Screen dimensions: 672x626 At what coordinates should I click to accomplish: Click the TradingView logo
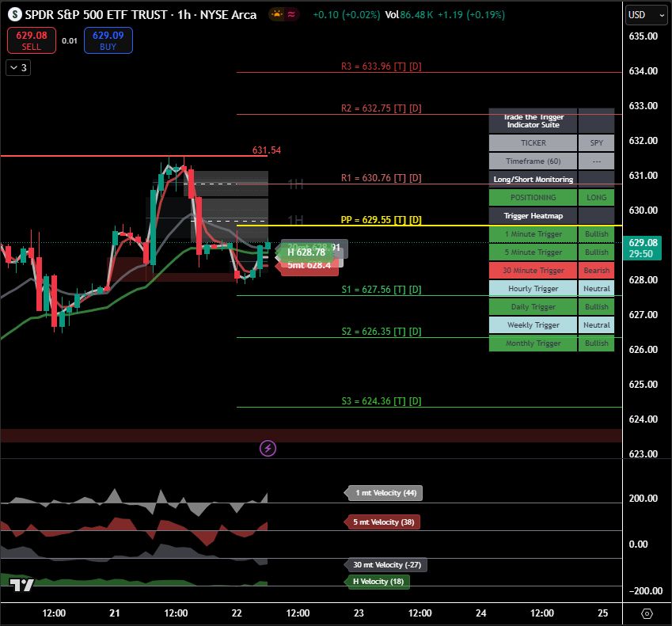pyautogui.click(x=21, y=585)
